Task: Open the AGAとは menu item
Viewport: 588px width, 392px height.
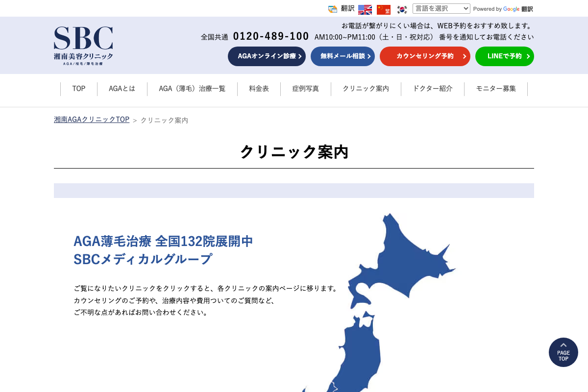Action: click(122, 89)
